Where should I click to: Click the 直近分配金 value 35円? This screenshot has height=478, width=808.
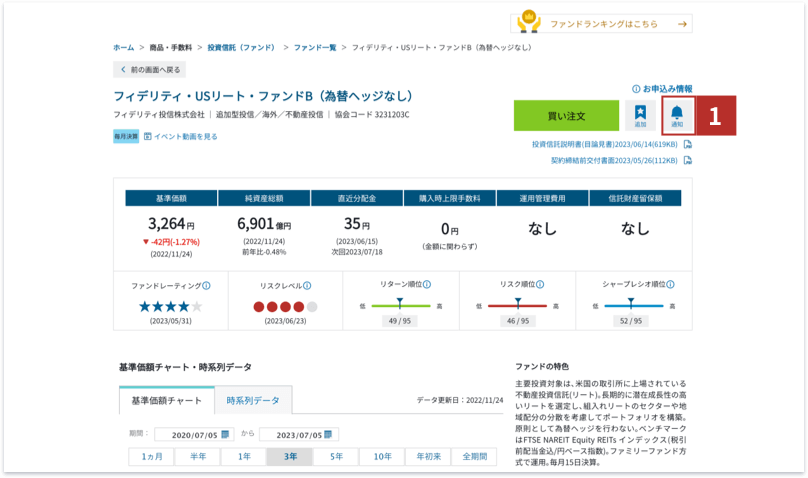point(357,224)
